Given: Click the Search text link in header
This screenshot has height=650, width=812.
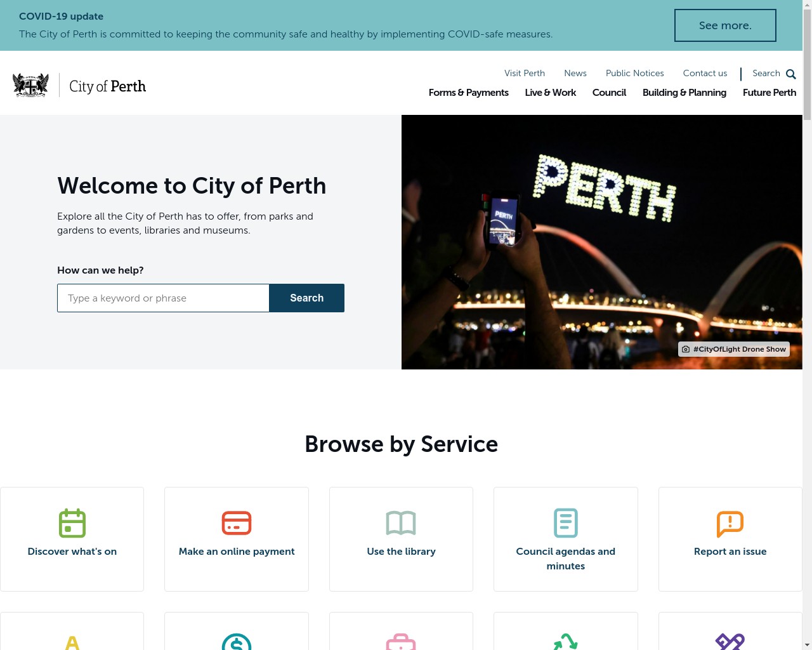Looking at the screenshot, I should click(766, 73).
